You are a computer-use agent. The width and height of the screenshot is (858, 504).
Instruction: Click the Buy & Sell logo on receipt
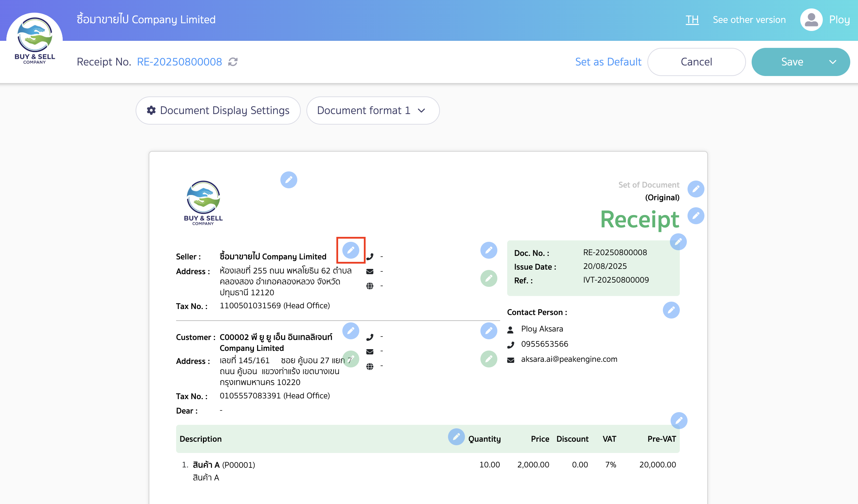(x=203, y=203)
